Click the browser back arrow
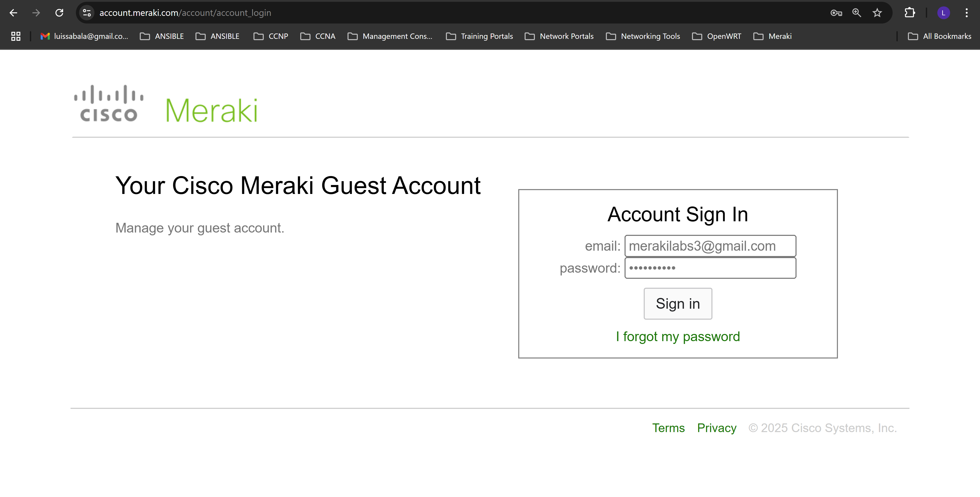 tap(13, 13)
